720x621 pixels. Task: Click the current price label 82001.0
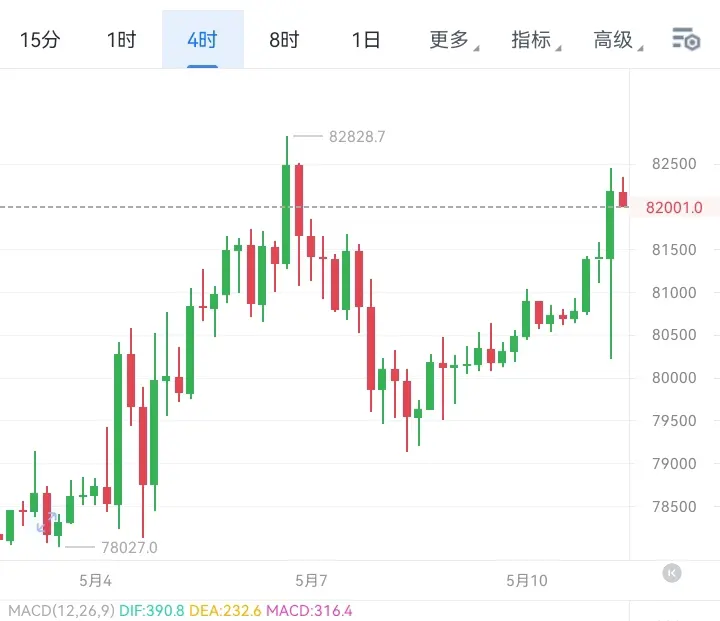674,208
